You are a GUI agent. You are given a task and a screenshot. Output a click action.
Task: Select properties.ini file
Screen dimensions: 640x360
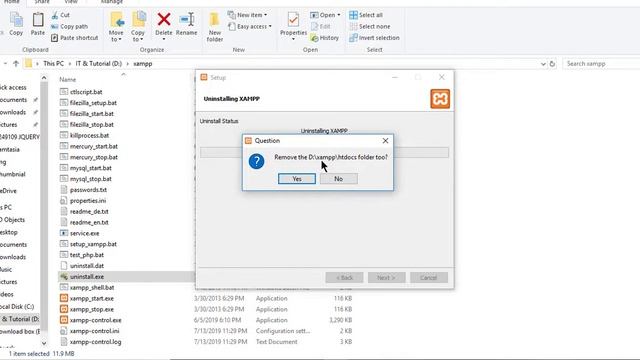point(88,200)
